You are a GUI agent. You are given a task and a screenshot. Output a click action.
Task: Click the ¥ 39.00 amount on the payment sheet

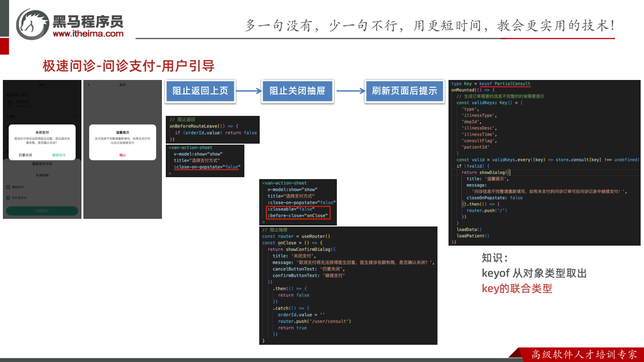42,175
